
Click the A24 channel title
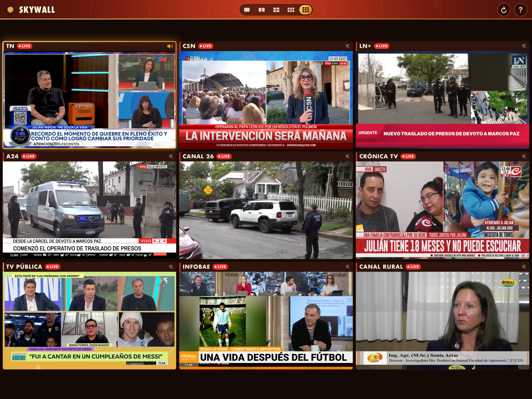point(12,156)
